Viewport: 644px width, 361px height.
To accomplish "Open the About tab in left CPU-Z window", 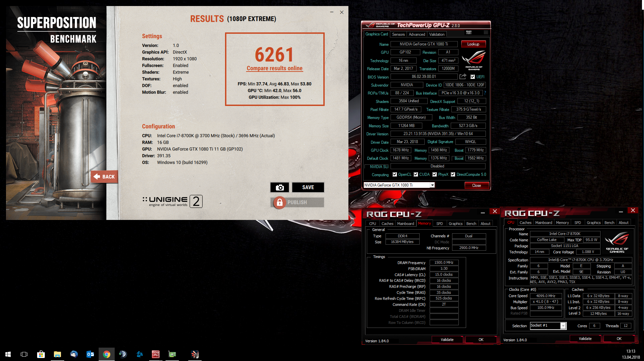I will click(x=486, y=224).
